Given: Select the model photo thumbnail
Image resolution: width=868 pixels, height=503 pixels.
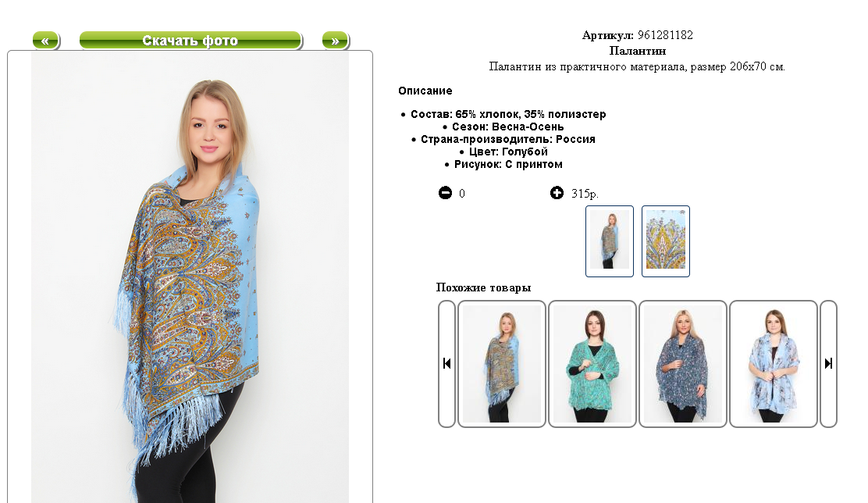Looking at the screenshot, I should (610, 241).
